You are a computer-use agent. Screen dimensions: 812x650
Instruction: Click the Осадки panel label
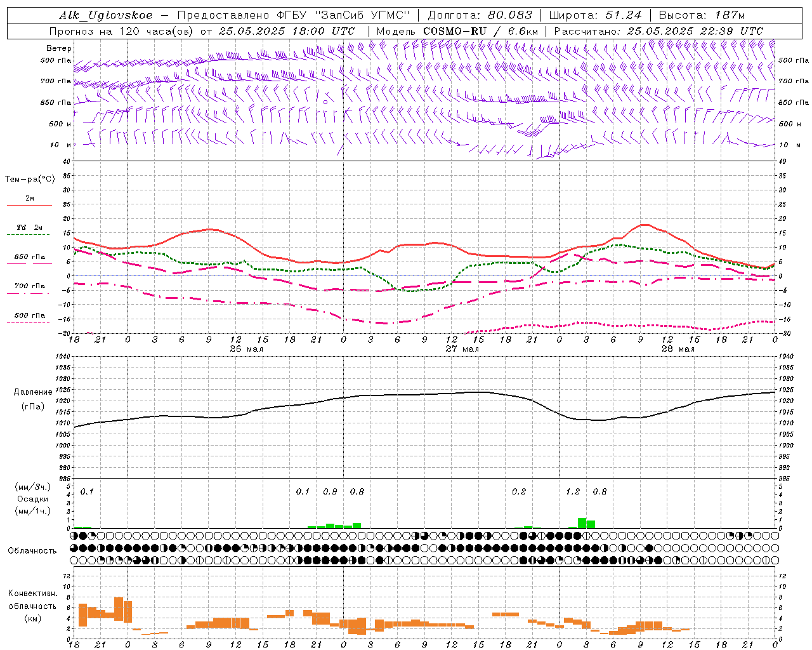click(32, 499)
